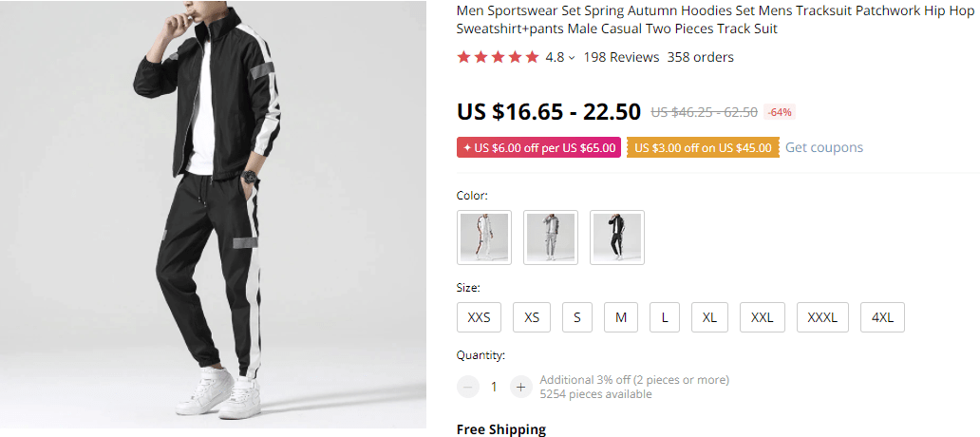The width and height of the screenshot is (980, 437).
Task: Pick size S option
Action: coord(576,317)
